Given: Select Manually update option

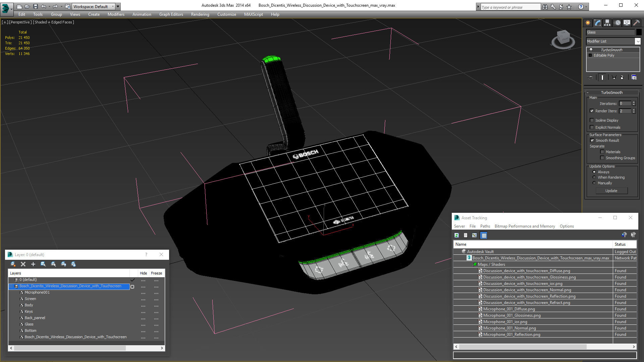Looking at the screenshot, I should (x=594, y=183).
